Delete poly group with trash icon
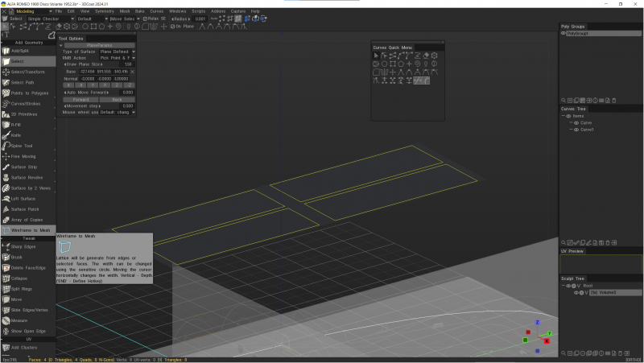644x363 pixels. point(614,100)
